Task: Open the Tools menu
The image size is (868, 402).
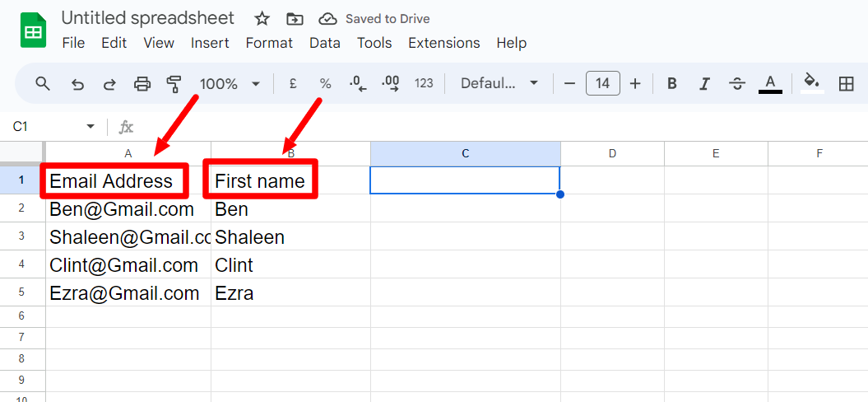Action: pyautogui.click(x=374, y=43)
